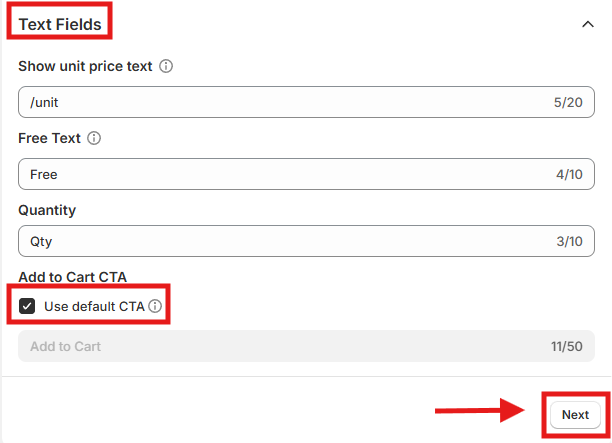Click info icon beside Show unit price text
Screen dimensions: 612x443
pyautogui.click(x=166, y=67)
